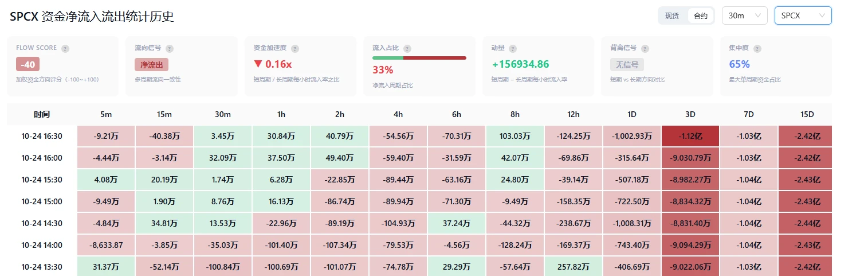Open the SPCX symbol dropdown
This screenshot has height=276, width=868.
point(803,16)
